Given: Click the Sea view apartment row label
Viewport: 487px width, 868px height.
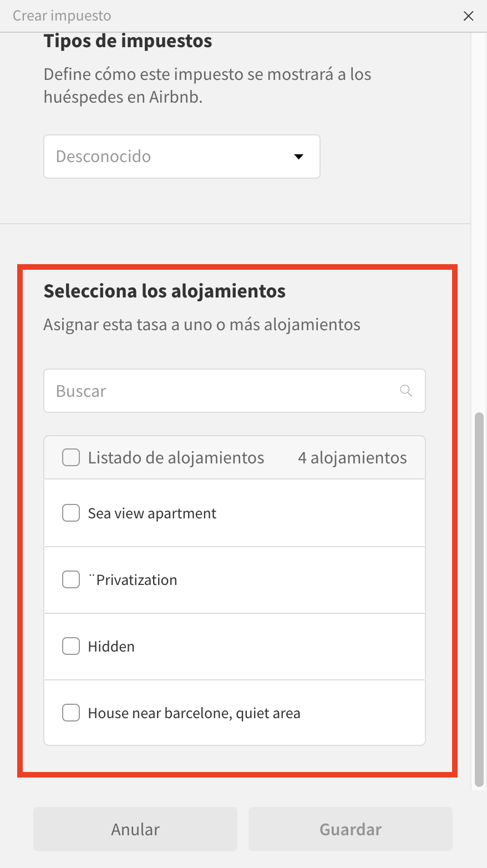Looking at the screenshot, I should pos(152,513).
